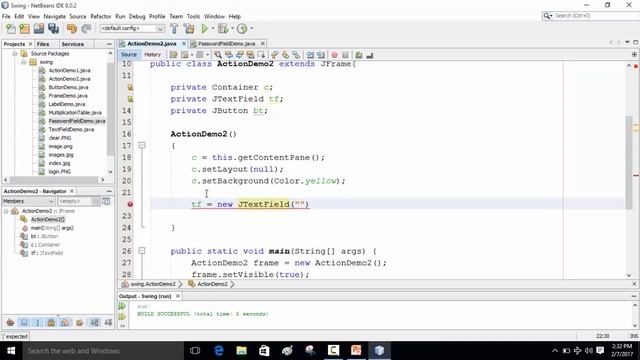Click swing.ActionDemo2 breadcrumb
Image resolution: width=640 pixels, height=360 pixels.
[153, 284]
